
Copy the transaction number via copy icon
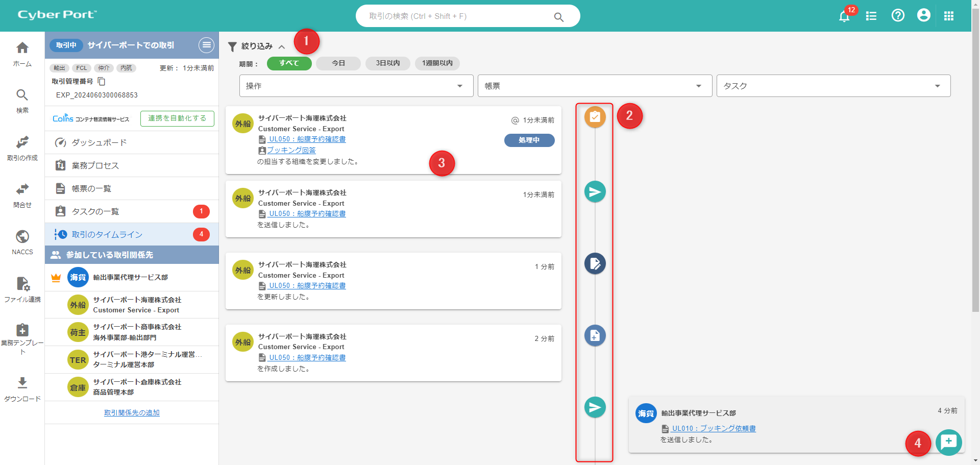pyautogui.click(x=102, y=82)
